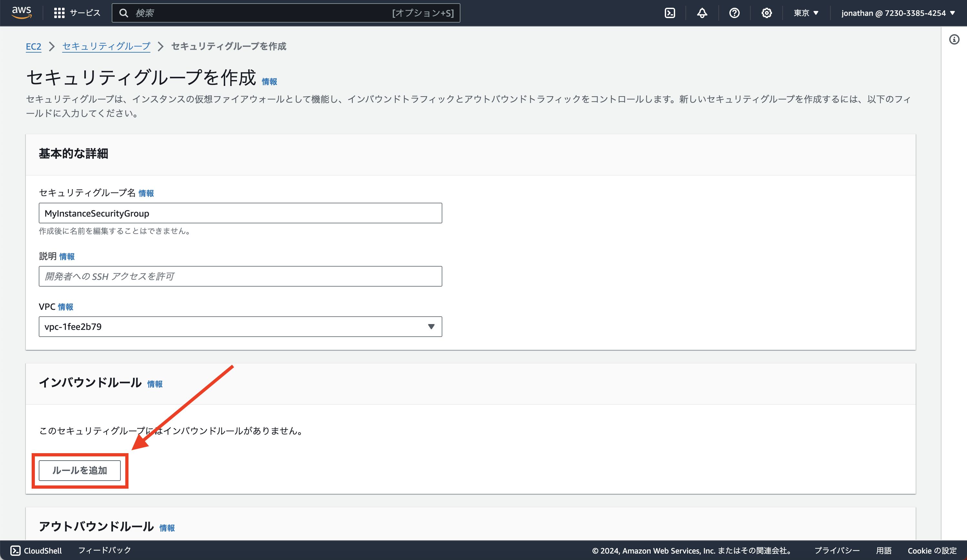This screenshot has height=560, width=967.
Task: Open CloudShell from the footer icon
Action: pyautogui.click(x=14, y=550)
